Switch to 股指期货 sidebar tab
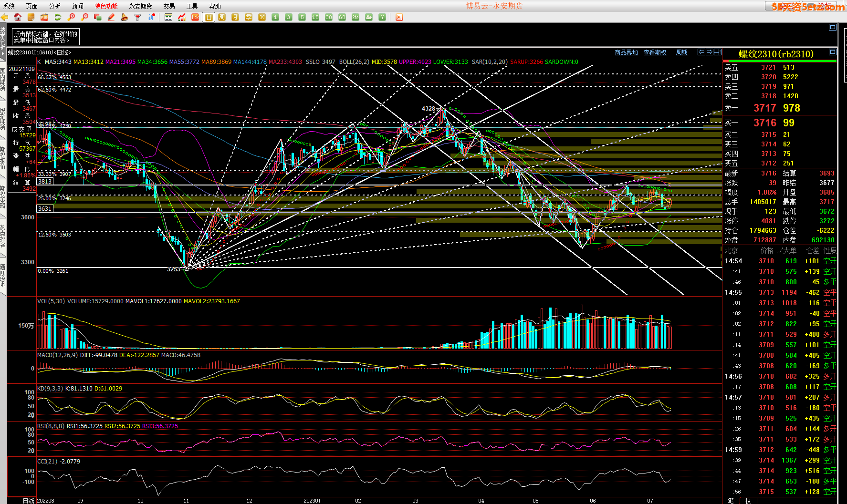The image size is (847, 504). tap(3, 119)
